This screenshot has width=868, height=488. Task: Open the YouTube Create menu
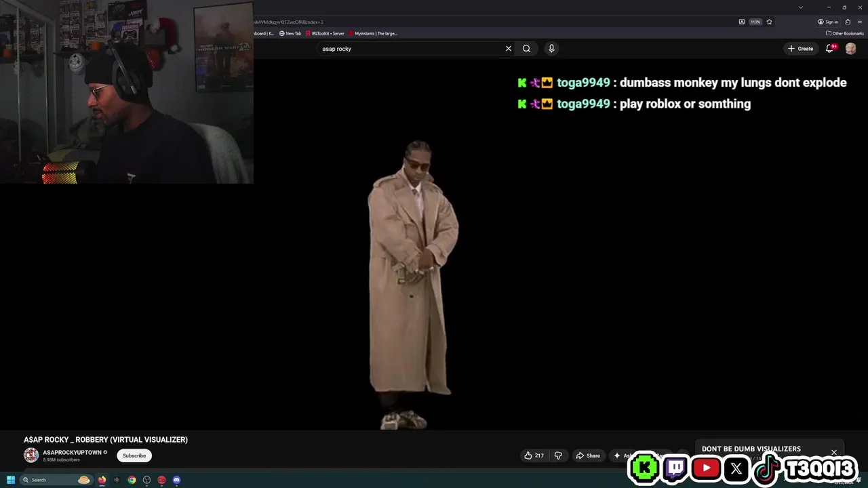point(801,49)
